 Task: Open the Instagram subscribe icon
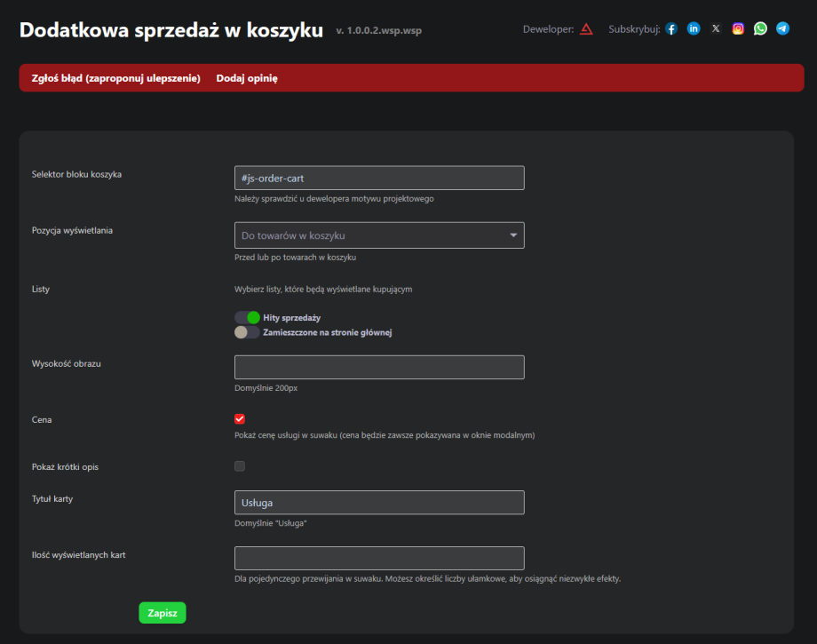[x=738, y=28]
